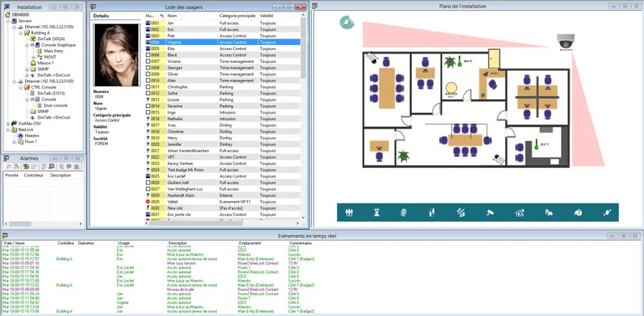
Task: Expand the Floor 1 node under BeeLock
Action: pos(14,142)
